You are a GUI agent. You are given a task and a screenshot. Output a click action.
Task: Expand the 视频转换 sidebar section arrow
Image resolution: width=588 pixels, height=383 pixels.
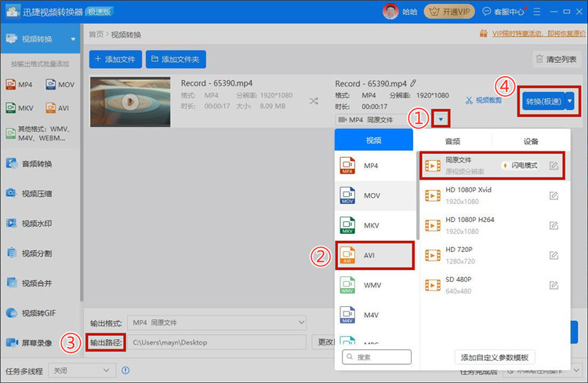[73, 39]
